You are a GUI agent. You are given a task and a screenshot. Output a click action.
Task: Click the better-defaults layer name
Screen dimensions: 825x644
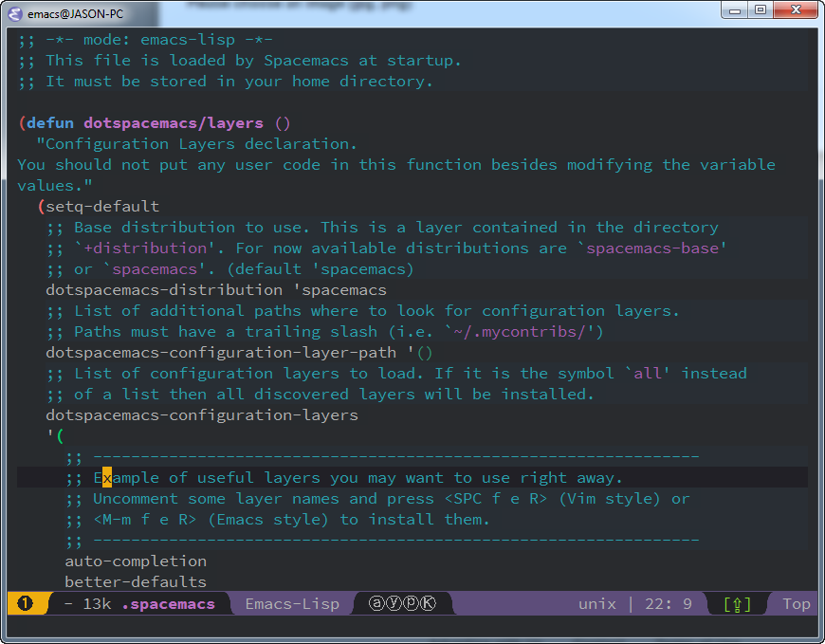[136, 582]
